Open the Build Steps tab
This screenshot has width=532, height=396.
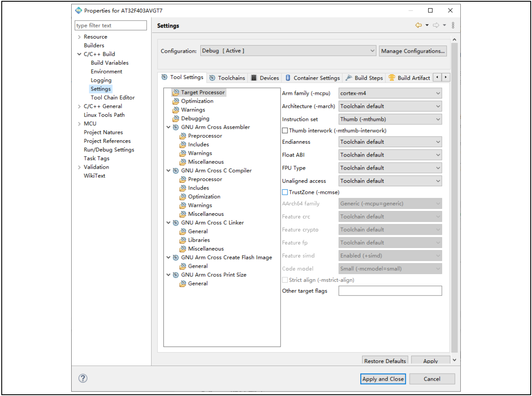pyautogui.click(x=364, y=78)
